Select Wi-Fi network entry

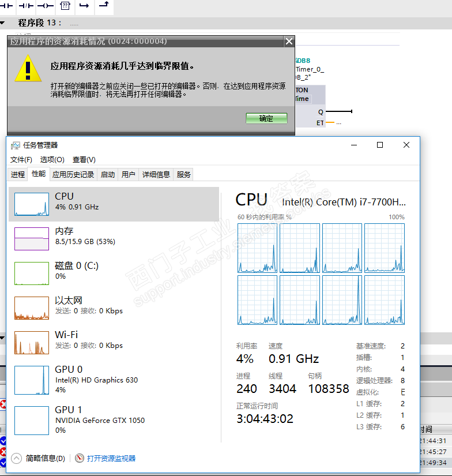[114, 342]
